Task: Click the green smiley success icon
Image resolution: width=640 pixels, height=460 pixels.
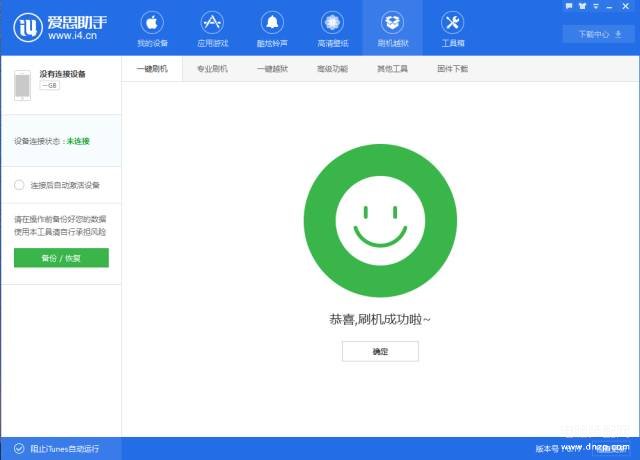Action: 380,220
